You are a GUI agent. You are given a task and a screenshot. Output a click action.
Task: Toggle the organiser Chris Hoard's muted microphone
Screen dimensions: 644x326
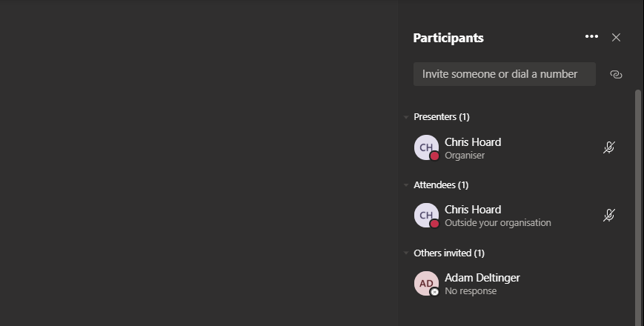[608, 147]
